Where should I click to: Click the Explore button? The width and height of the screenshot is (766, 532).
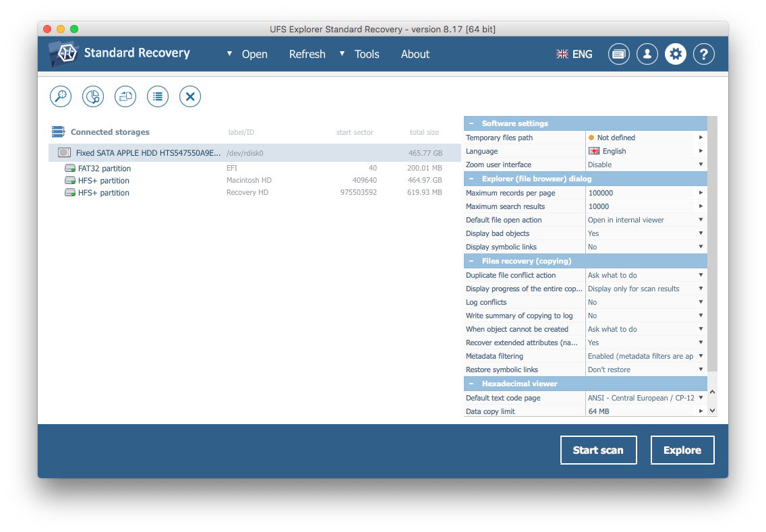click(682, 450)
